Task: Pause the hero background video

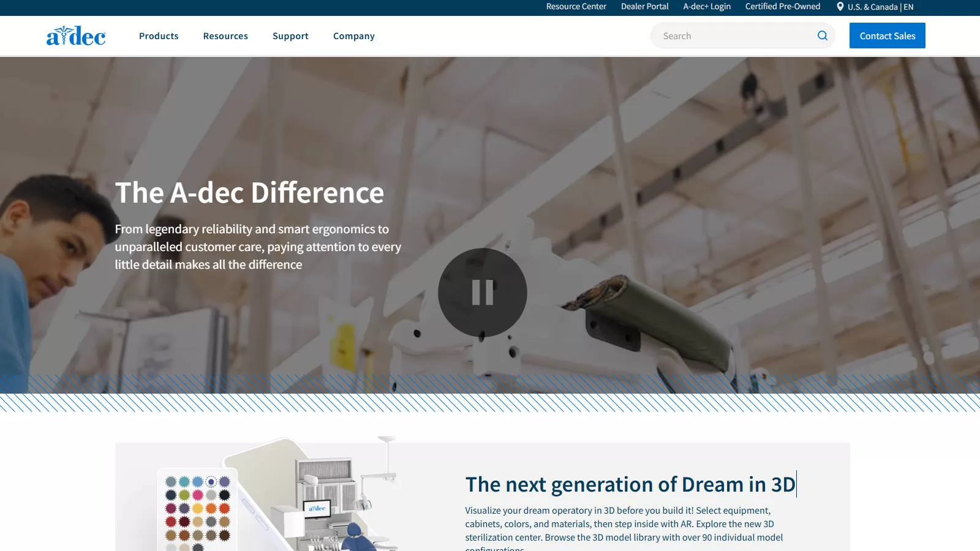Action: click(x=483, y=292)
